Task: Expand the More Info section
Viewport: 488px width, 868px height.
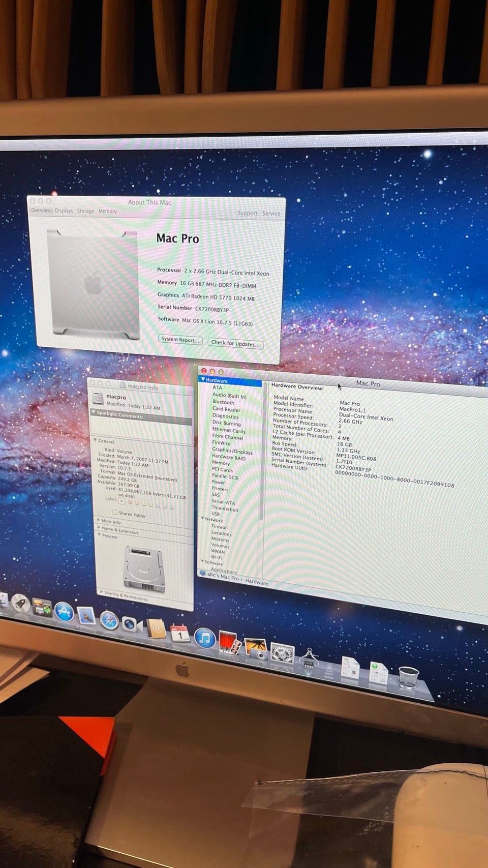Action: pos(99,520)
